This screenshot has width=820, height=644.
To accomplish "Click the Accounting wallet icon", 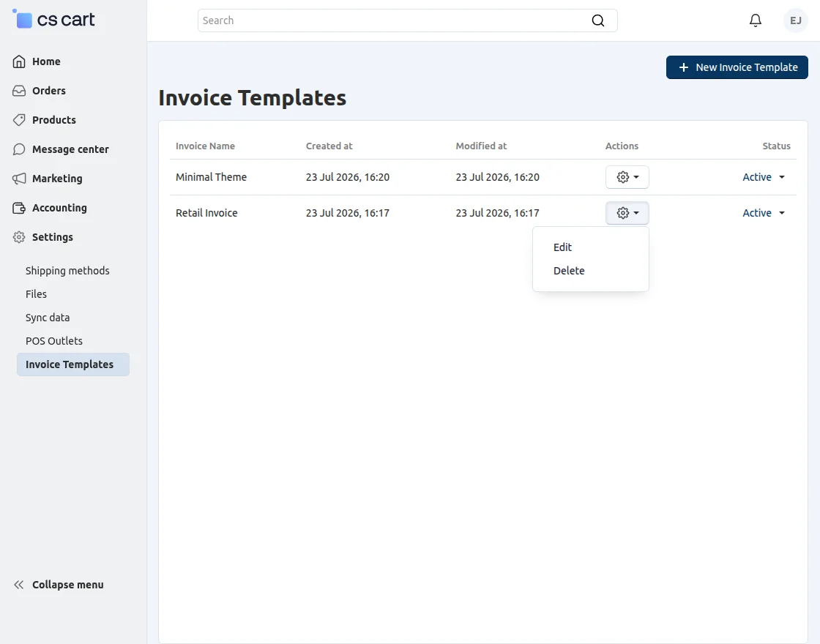I will (x=19, y=208).
